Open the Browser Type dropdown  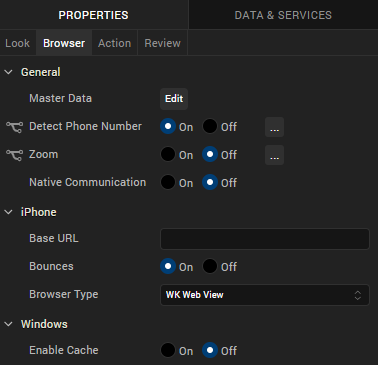[x=265, y=295]
